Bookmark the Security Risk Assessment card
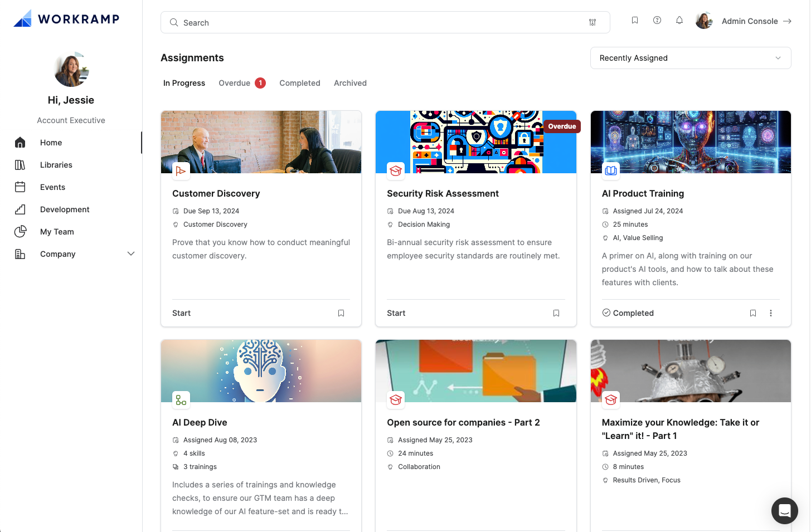The height and width of the screenshot is (532, 811). 556,313
